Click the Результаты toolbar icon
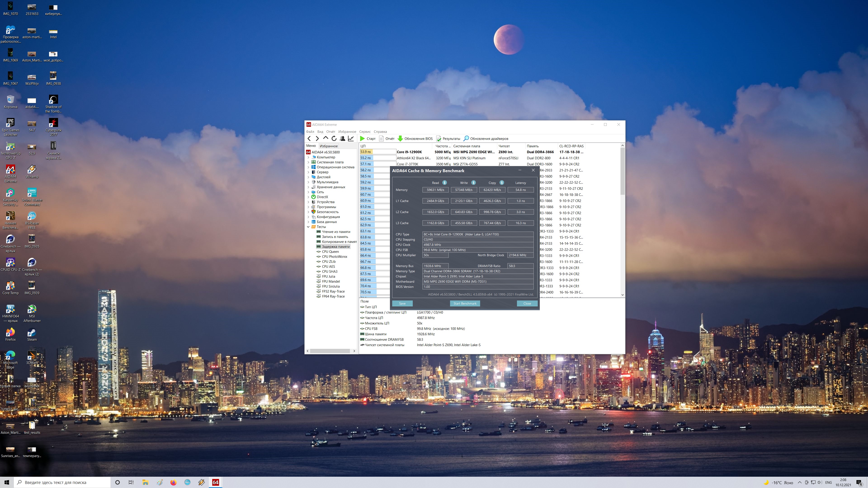The height and width of the screenshot is (488, 868). coord(439,138)
